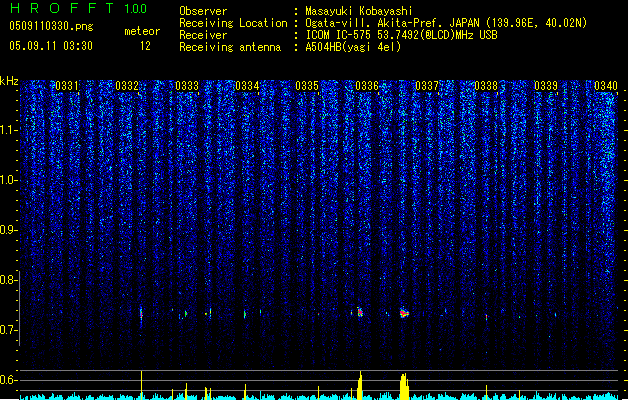This screenshot has width=629, height=400.
Task: Click the 0331 time marker
Action: pos(67,86)
